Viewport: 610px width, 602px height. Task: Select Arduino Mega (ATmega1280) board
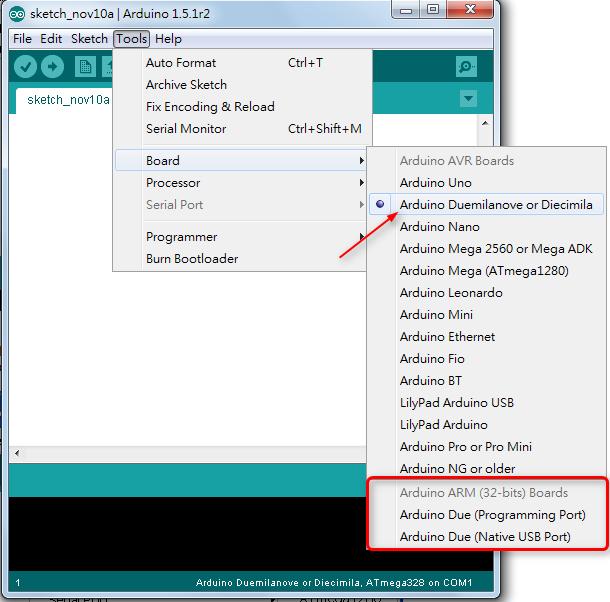486,270
